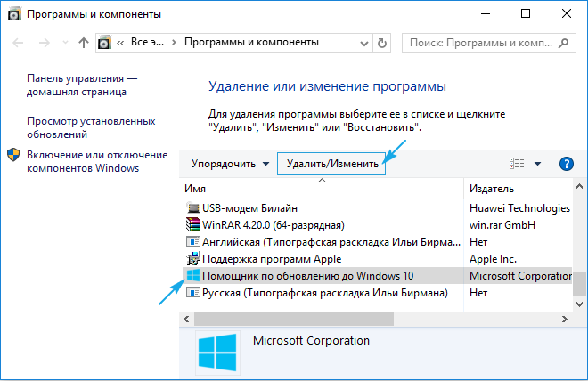Click the Windows 10 upgrade assistant icon
This screenshot has width=588, height=381.
tap(192, 275)
